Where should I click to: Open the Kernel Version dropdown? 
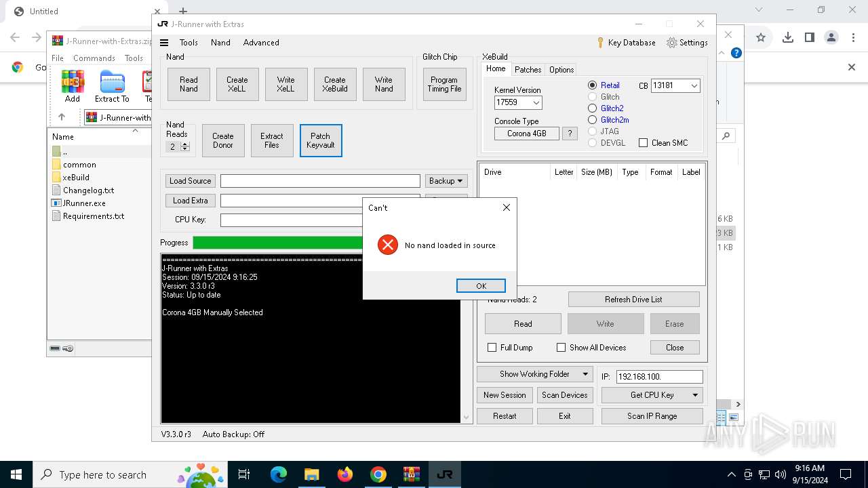[536, 103]
